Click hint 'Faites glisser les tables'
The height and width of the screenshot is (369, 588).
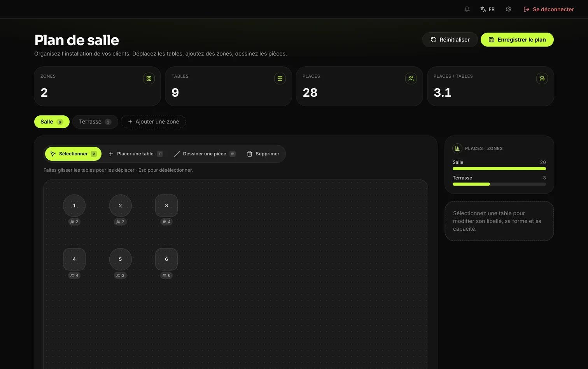click(118, 170)
